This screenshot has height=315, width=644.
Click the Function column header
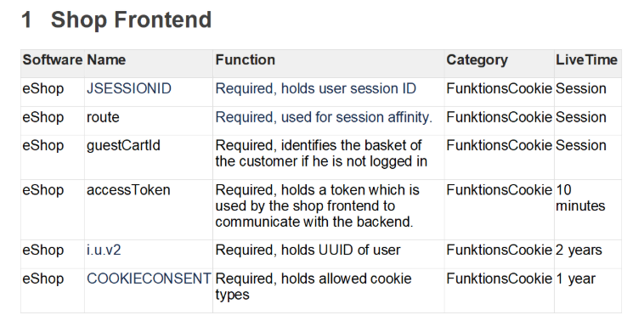click(x=246, y=60)
